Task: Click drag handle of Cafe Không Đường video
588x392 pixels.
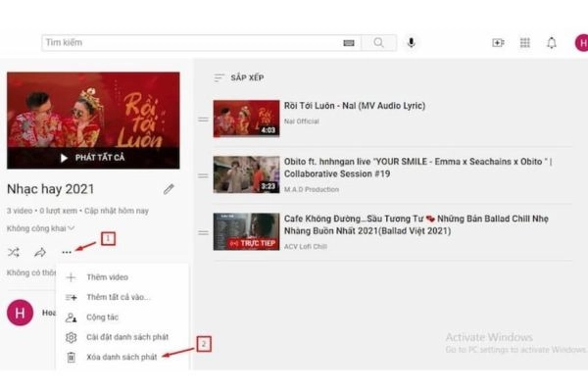Action: point(203,232)
